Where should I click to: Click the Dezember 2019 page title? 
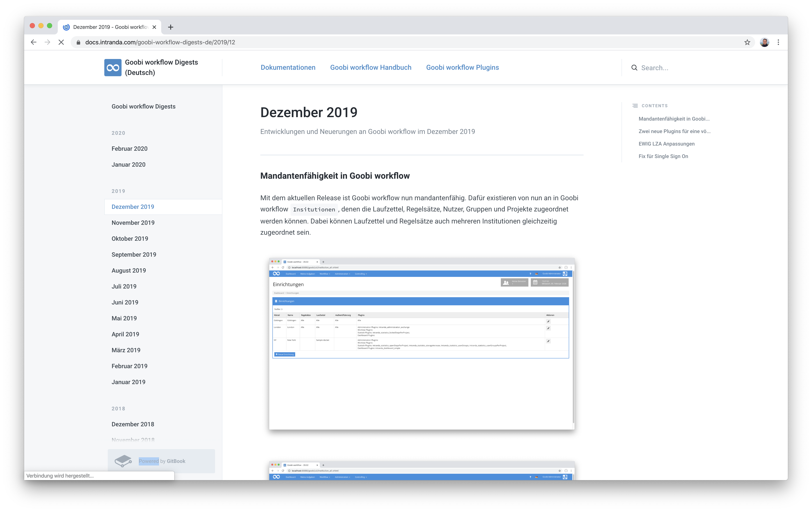tap(309, 112)
